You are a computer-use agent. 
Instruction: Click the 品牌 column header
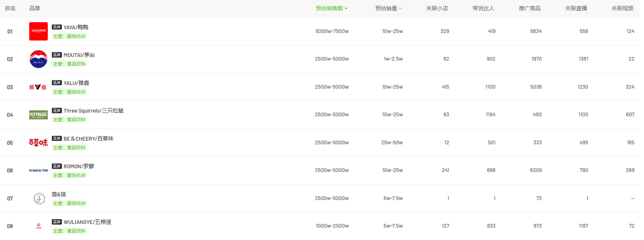(x=35, y=8)
